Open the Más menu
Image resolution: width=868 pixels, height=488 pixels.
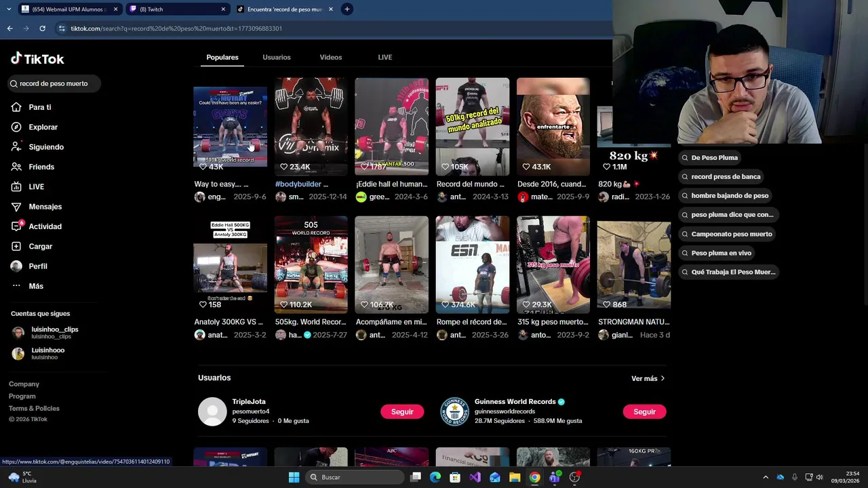point(28,286)
